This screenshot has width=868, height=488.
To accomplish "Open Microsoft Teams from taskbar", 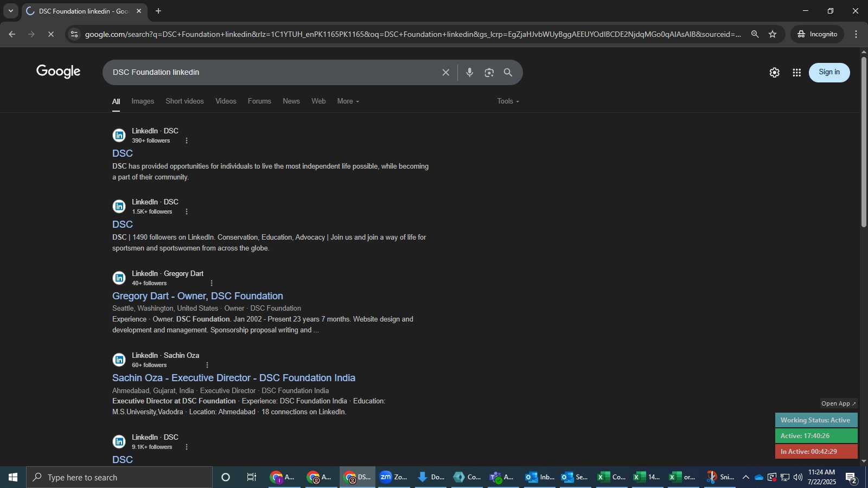I will tap(502, 477).
